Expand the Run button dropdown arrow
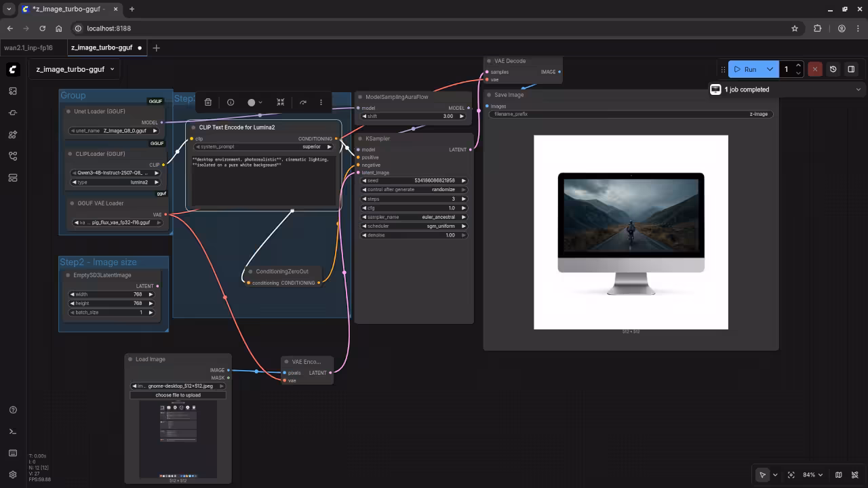This screenshot has width=868, height=488. click(770, 69)
